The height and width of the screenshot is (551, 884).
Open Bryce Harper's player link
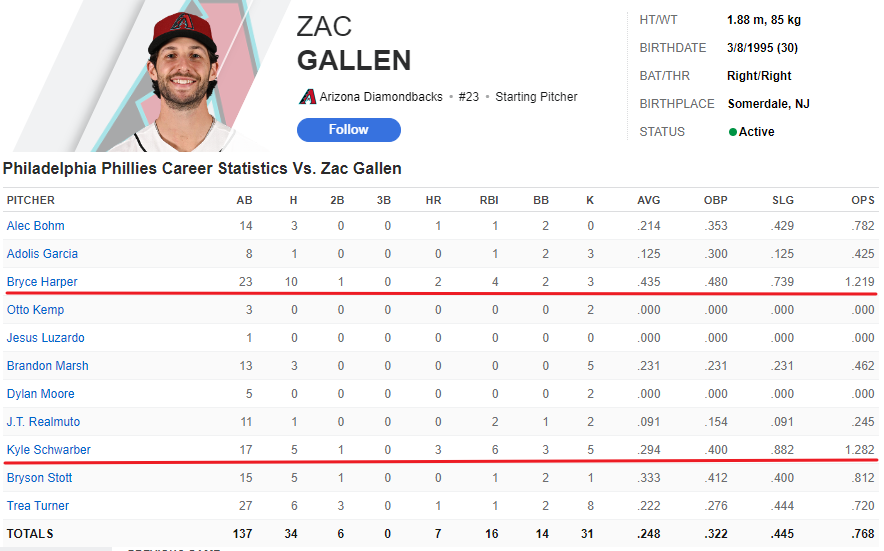click(x=42, y=282)
